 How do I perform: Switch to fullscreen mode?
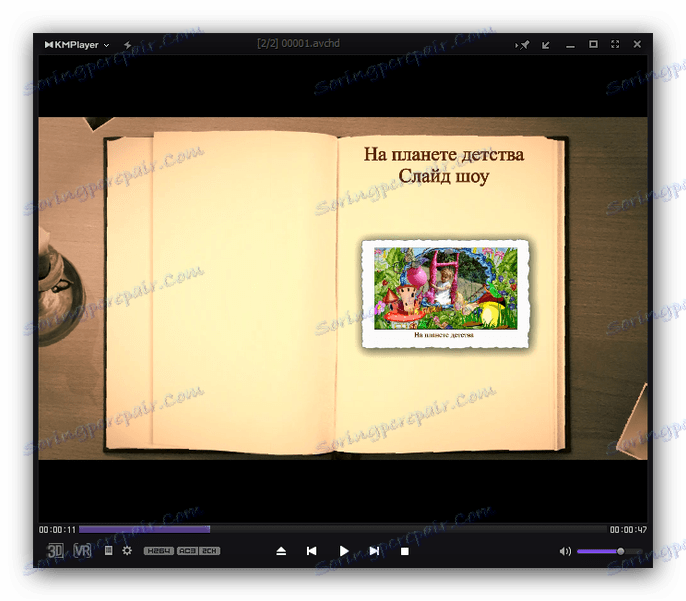615,44
